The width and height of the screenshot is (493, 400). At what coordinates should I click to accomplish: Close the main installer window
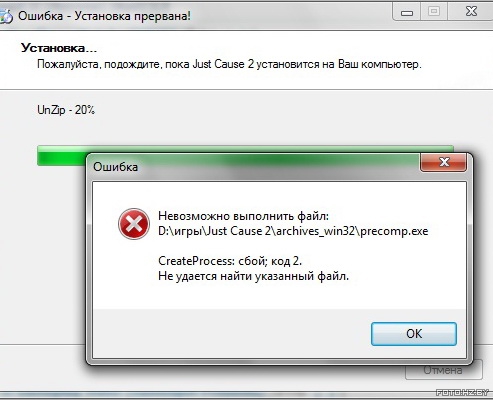471,12
